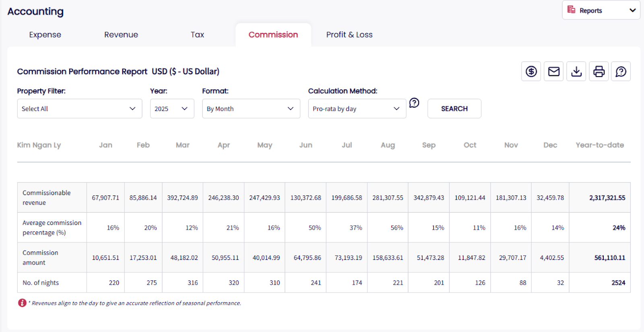Viewport: 644px width, 332px height.
Task: Click the red info icon below table
Action: tap(22, 303)
